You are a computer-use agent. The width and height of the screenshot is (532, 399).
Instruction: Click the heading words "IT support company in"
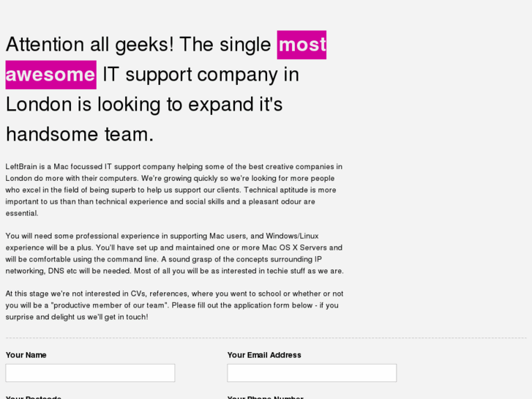point(201,75)
